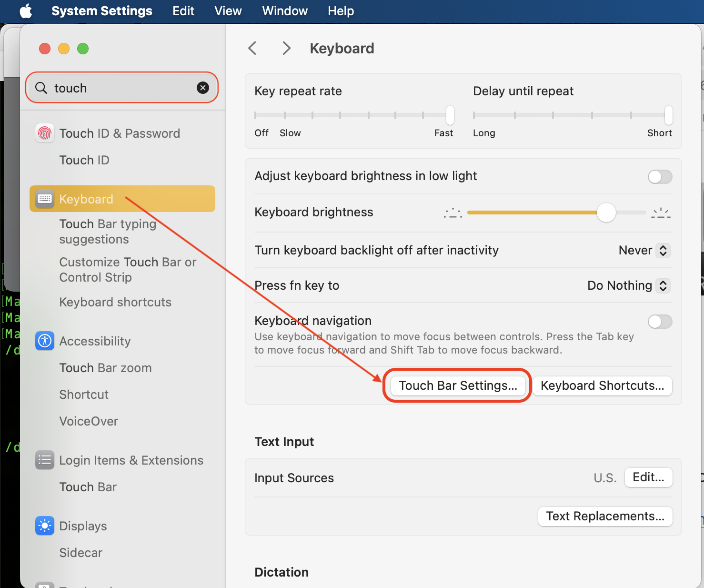704x588 pixels.
Task: Click the Login Items & Extensions icon
Action: coord(45,460)
